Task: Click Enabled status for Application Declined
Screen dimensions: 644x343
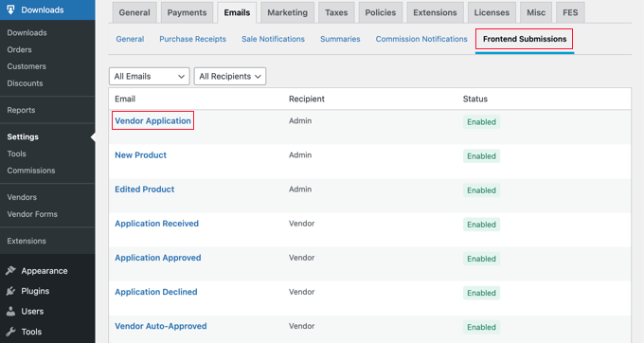Action: pyautogui.click(x=481, y=293)
